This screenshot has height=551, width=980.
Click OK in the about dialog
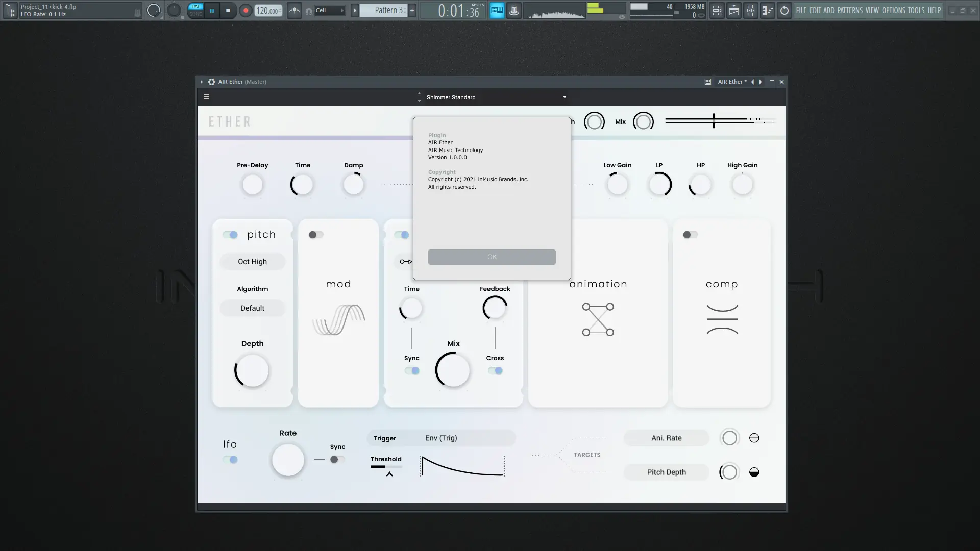click(492, 257)
